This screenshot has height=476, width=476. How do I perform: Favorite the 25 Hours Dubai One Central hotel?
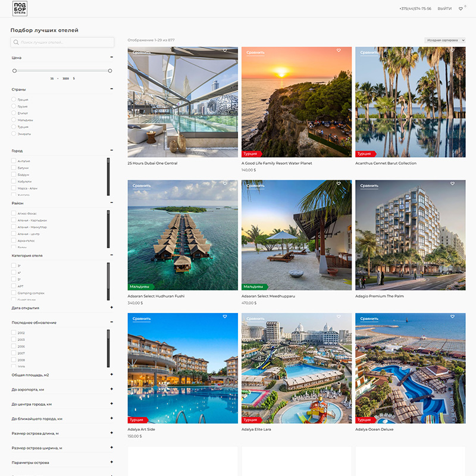(225, 51)
